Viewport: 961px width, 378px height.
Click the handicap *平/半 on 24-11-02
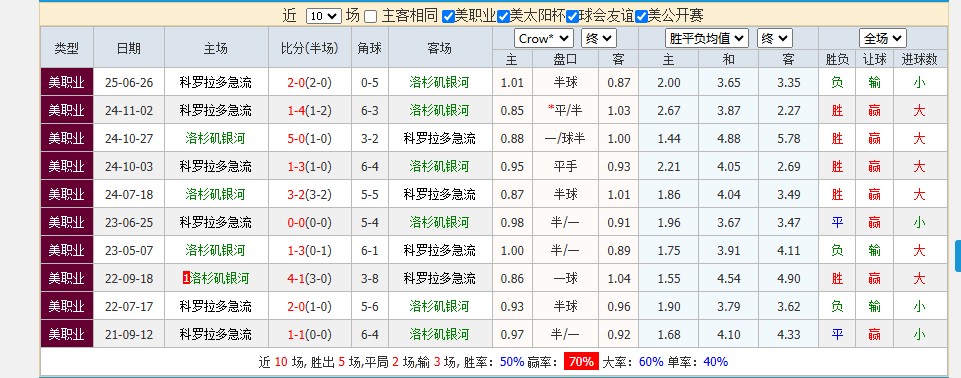[x=565, y=110]
